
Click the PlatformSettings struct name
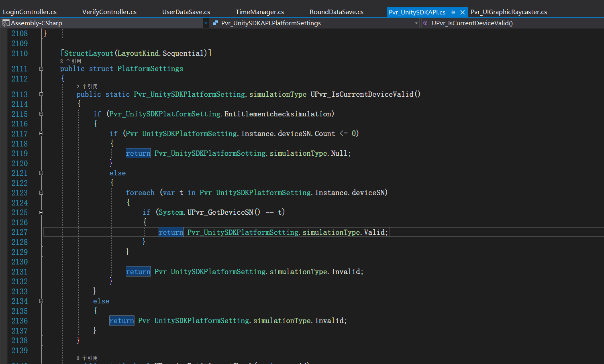(150, 69)
